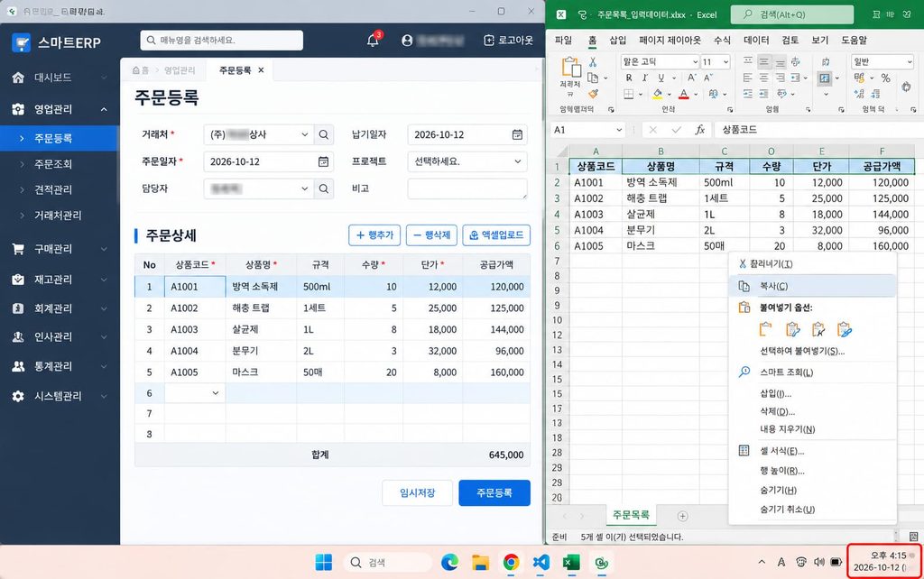Click the magnifier next to 담당자 field
Viewport: 924px width, 579px height.
(x=324, y=188)
